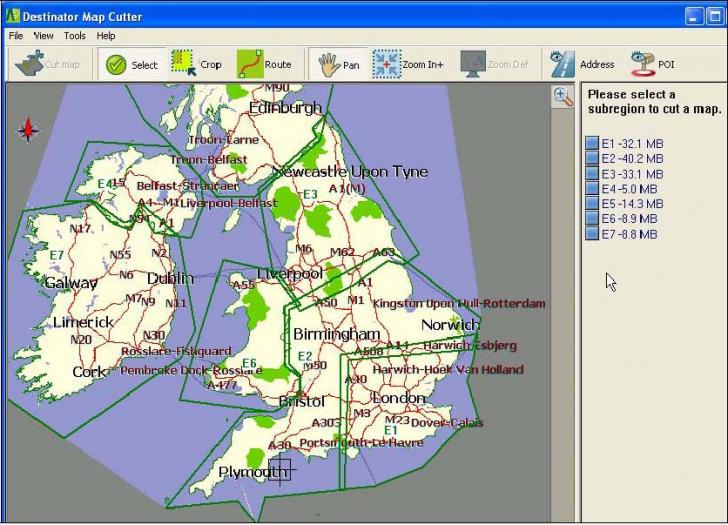Open the Tools menu
The width and height of the screenshot is (728, 525).
[74, 36]
